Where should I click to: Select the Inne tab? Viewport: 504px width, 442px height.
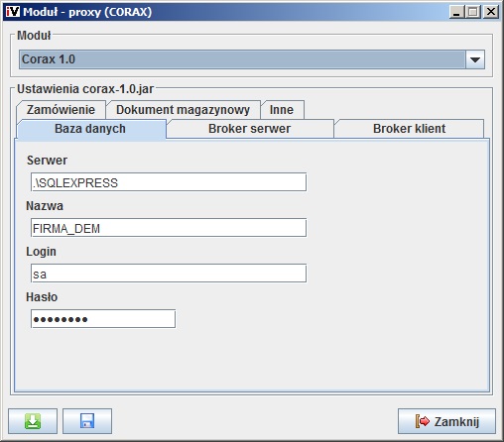click(282, 110)
